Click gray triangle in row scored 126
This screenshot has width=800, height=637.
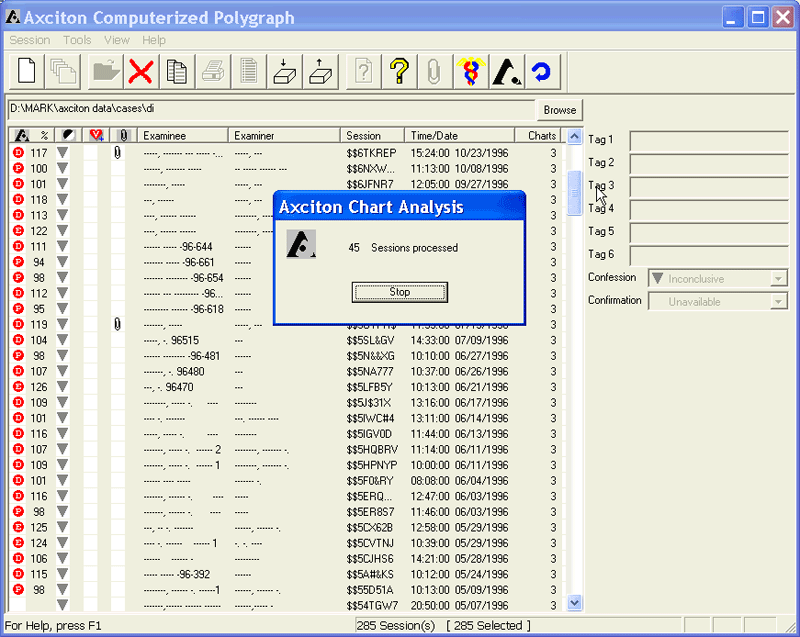(62, 387)
